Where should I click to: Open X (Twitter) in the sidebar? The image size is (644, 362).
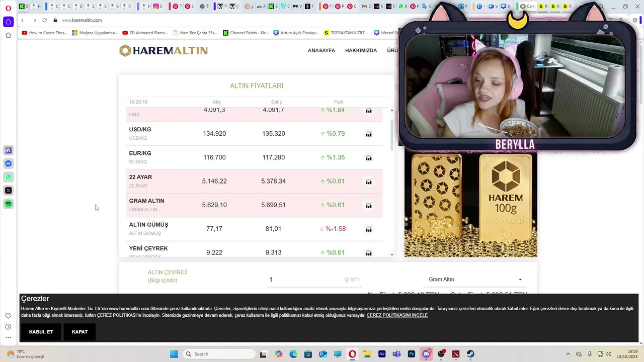[x=9, y=191]
